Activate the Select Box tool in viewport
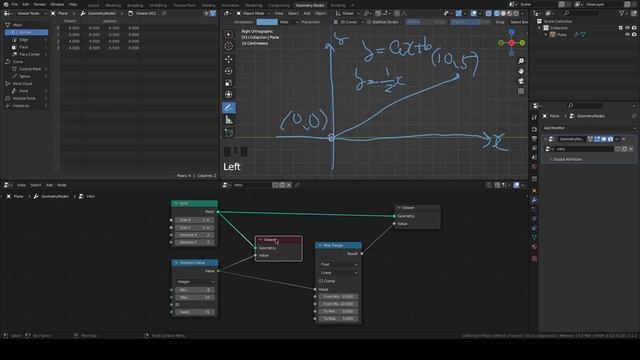The width and height of the screenshot is (640, 360). [229, 35]
